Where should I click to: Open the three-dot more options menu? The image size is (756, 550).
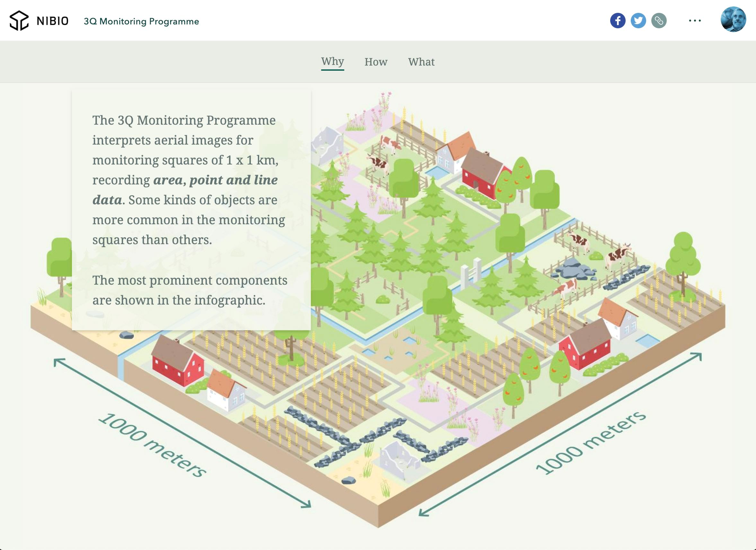coord(695,21)
